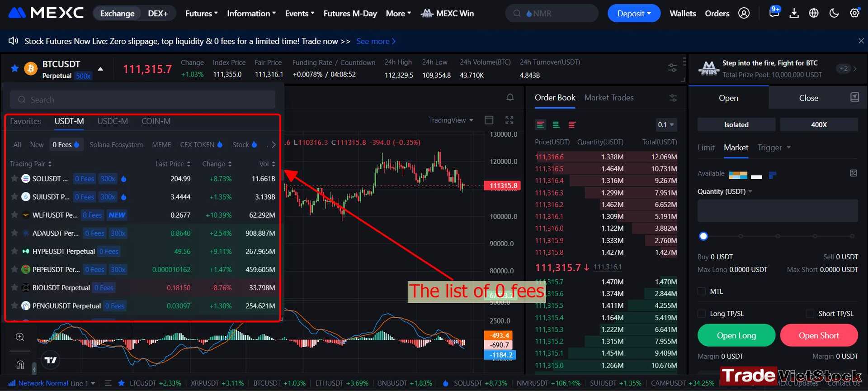Change the chart layout icon

489,120
